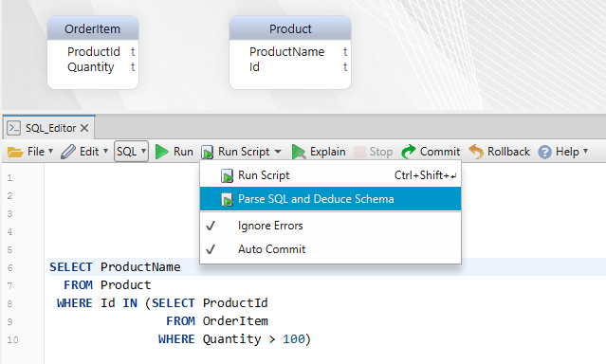This screenshot has width=606, height=364.
Task: Click line number 1 in gutter
Action: (9, 178)
